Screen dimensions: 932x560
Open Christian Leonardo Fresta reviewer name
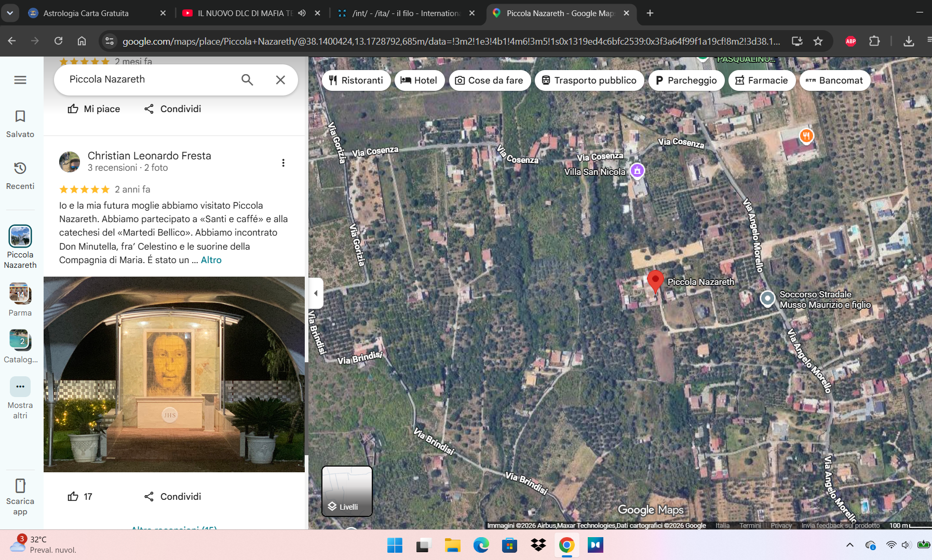[x=150, y=156]
